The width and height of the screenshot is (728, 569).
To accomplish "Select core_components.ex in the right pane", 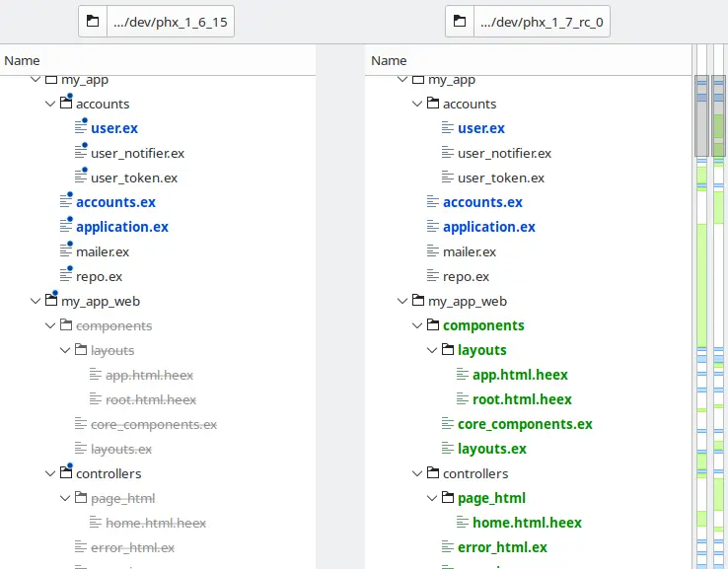I will (525, 424).
